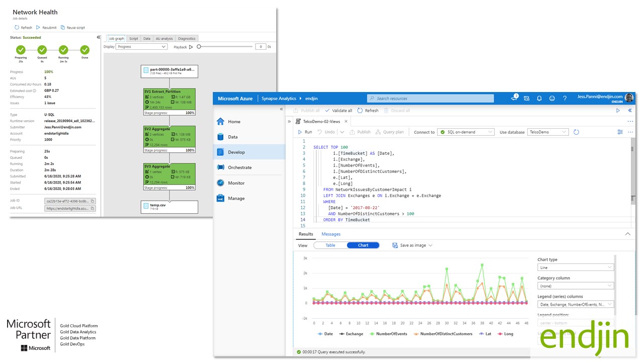Select the Job graph tab
This screenshot has width=644, height=362.
pos(116,38)
